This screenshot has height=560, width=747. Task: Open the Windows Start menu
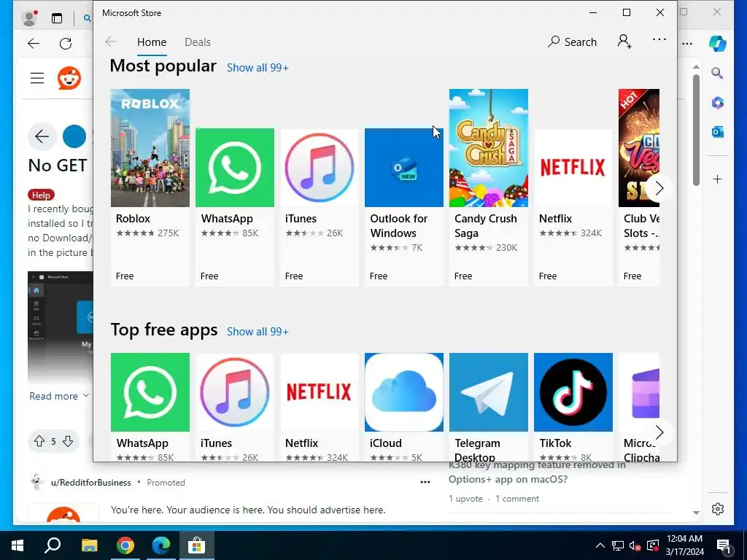(x=18, y=545)
